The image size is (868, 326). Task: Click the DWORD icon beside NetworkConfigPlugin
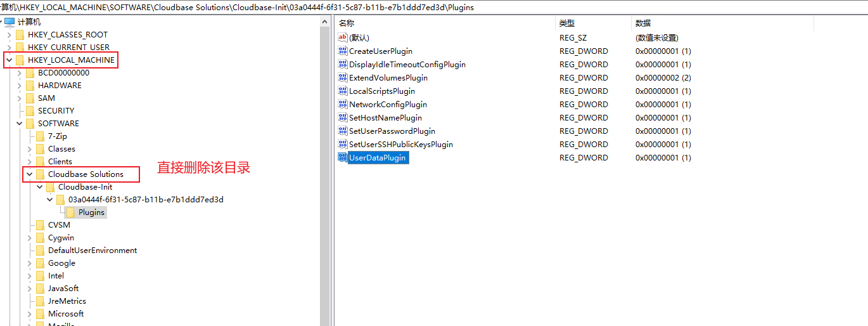point(343,105)
